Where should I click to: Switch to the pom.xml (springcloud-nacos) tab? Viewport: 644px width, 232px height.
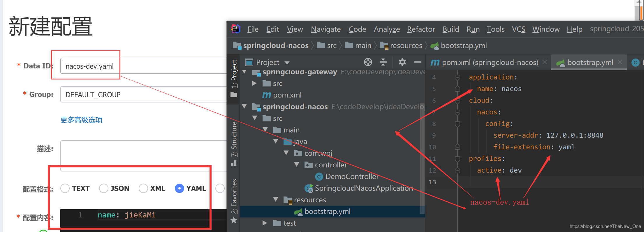click(x=488, y=62)
